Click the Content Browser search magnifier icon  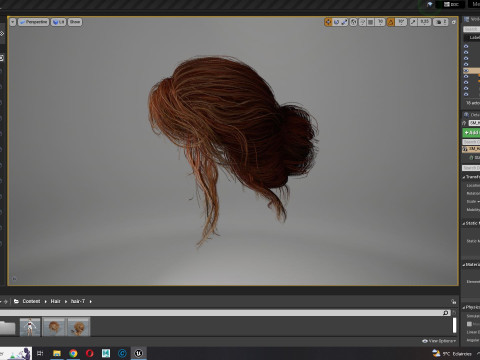point(446,313)
